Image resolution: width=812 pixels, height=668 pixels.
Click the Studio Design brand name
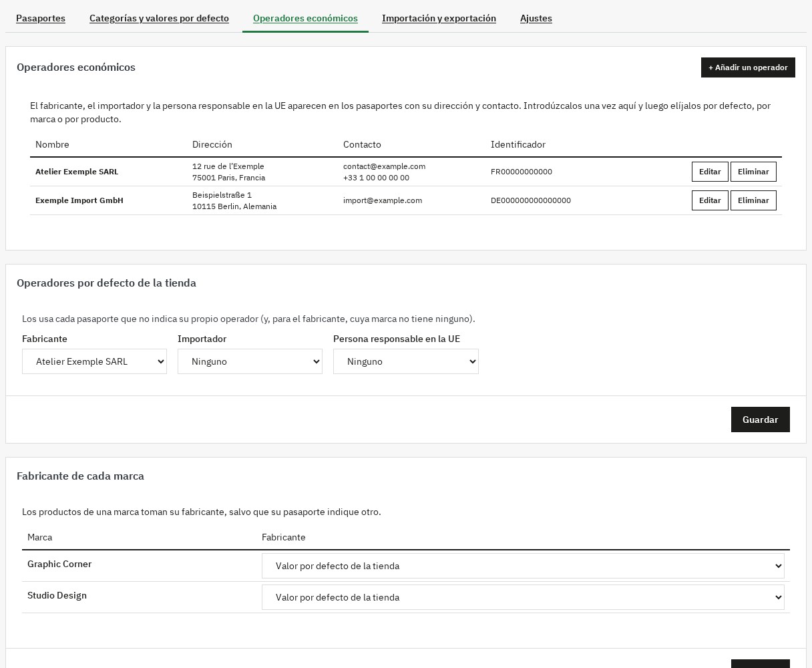tap(57, 595)
